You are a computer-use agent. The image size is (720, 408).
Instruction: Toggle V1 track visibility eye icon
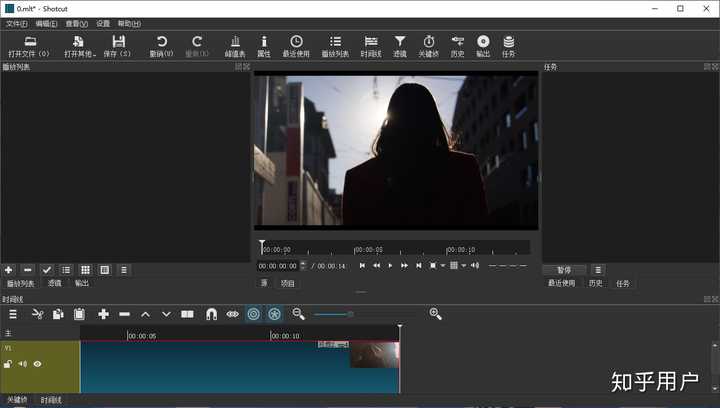tap(37, 364)
